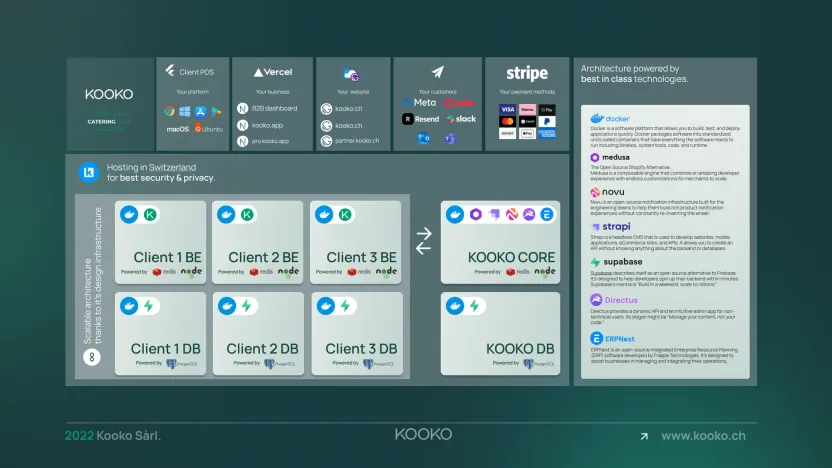The height and width of the screenshot is (468, 832).
Task: Select the Client 1 BE card title
Action: click(x=167, y=257)
